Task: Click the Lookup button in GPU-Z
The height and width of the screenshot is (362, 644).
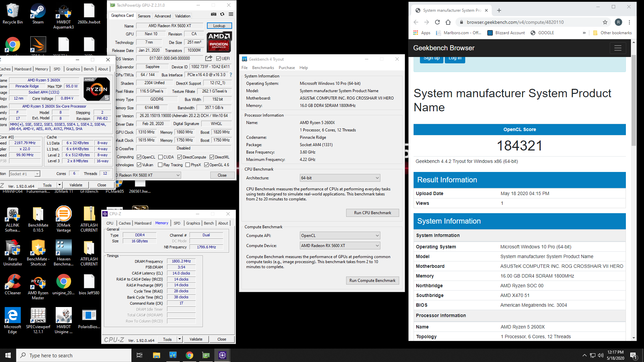Action: tap(219, 26)
